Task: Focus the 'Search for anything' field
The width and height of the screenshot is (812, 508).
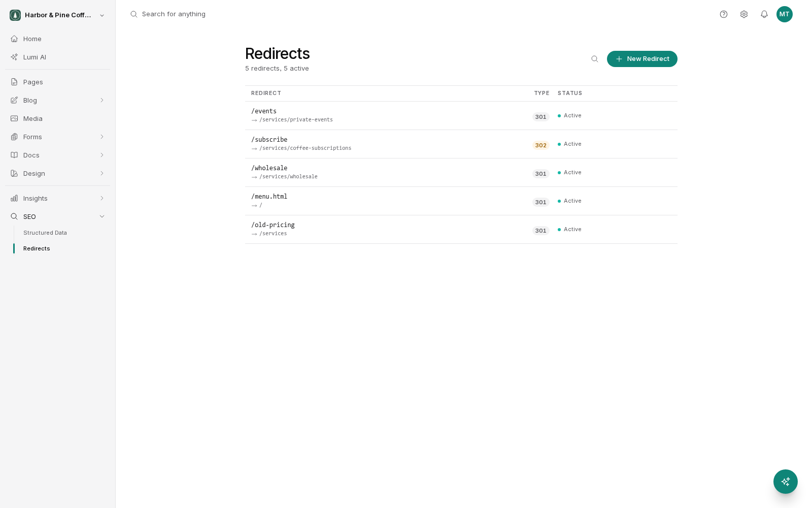Action: (174, 14)
